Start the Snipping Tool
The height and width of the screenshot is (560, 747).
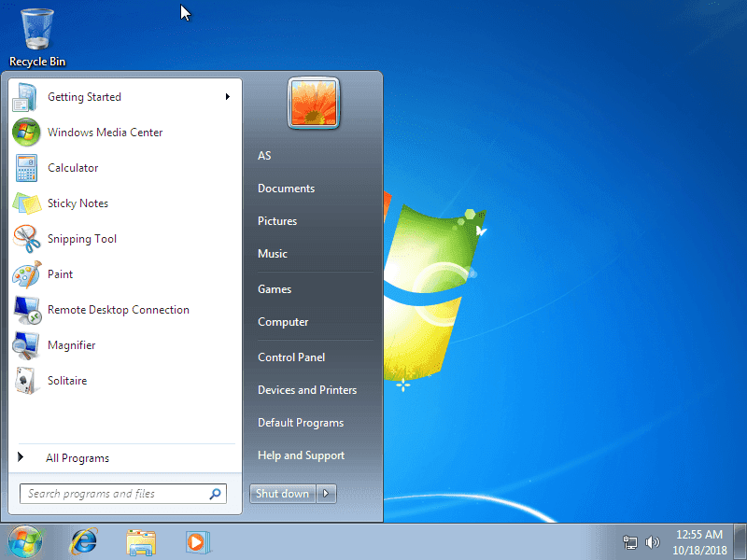pos(84,239)
